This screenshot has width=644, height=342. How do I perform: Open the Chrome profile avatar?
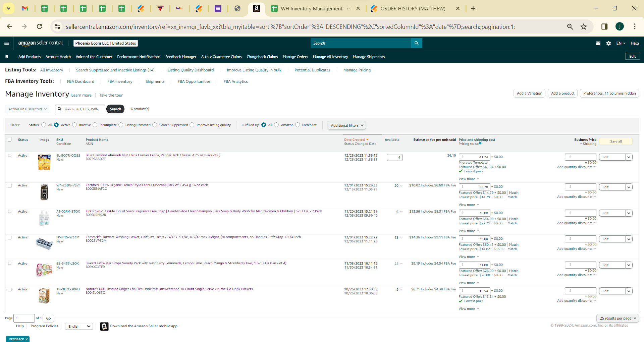point(620,26)
